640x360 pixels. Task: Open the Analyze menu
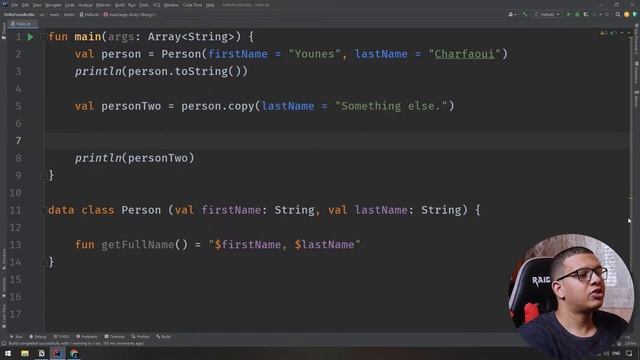tap(85, 5)
